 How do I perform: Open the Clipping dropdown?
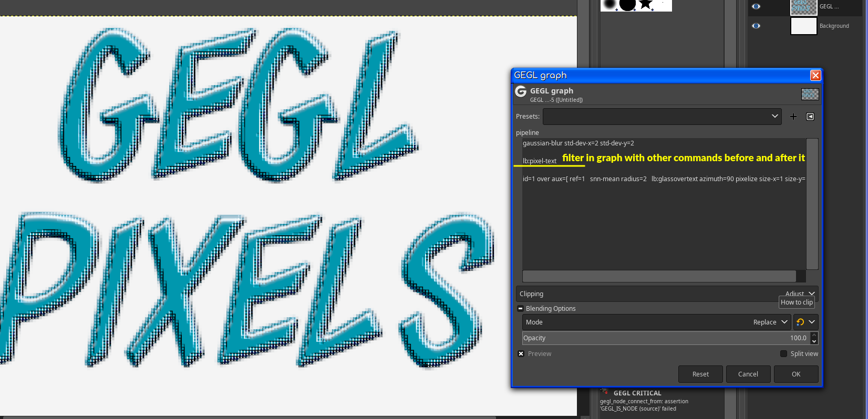[667, 294]
